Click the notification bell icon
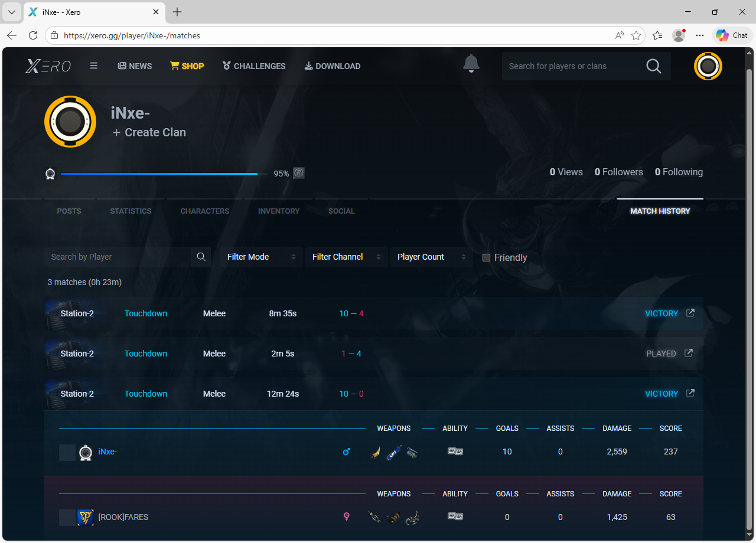756x543 pixels. point(471,64)
